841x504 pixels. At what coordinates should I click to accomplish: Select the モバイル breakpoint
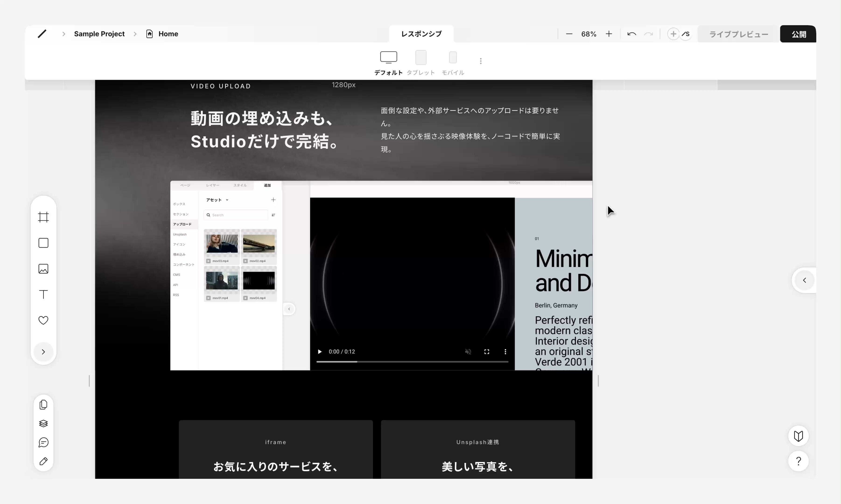pos(453,63)
